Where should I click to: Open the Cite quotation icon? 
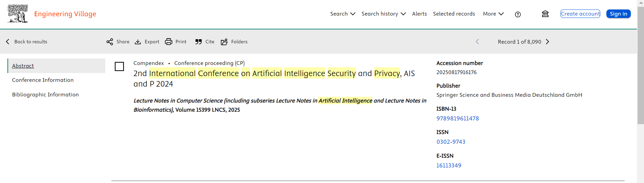click(198, 42)
